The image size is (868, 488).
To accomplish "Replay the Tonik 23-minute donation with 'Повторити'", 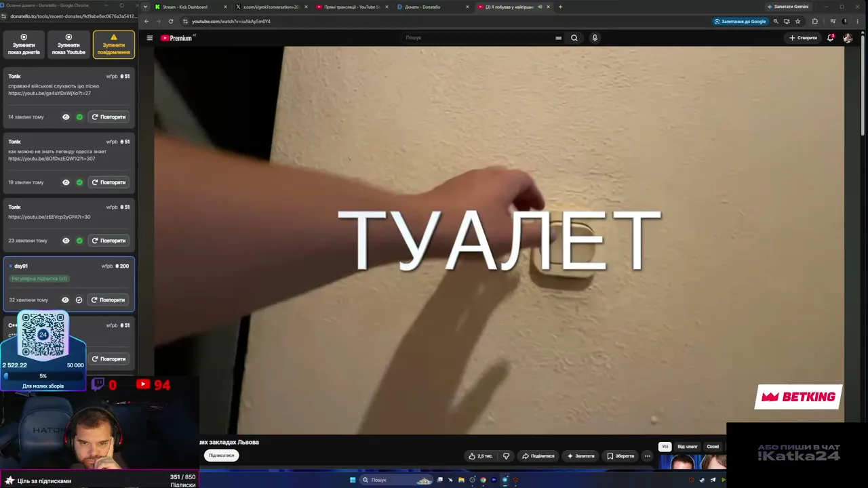I will pos(108,241).
